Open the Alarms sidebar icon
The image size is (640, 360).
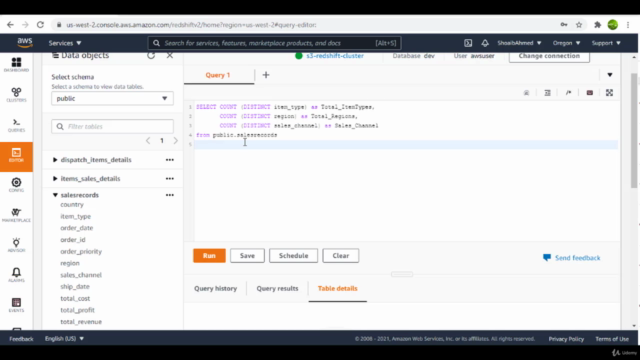16,275
